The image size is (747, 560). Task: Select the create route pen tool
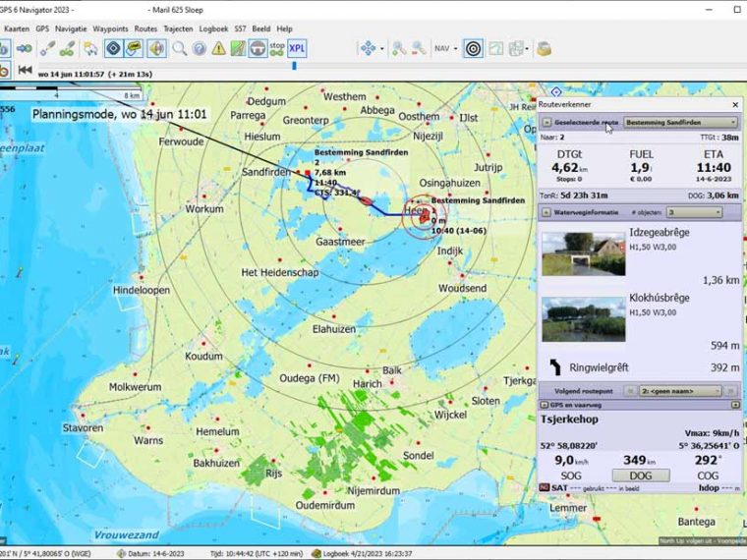click(x=67, y=48)
